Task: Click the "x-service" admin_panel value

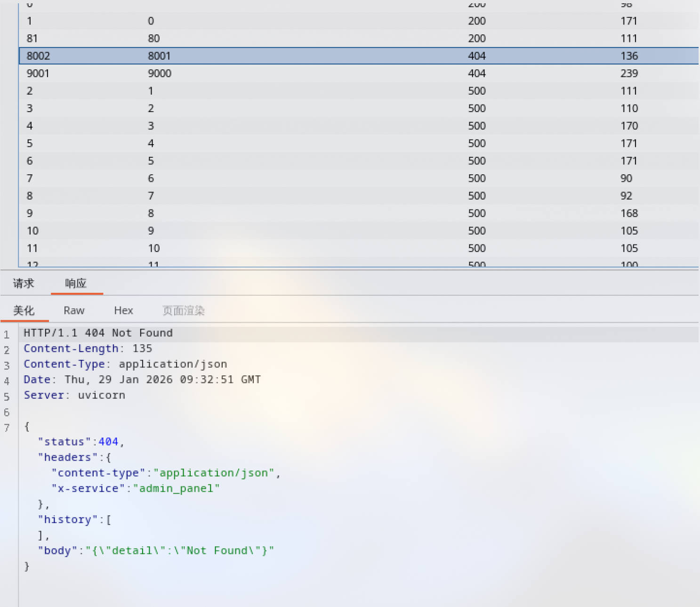Action: [177, 489]
